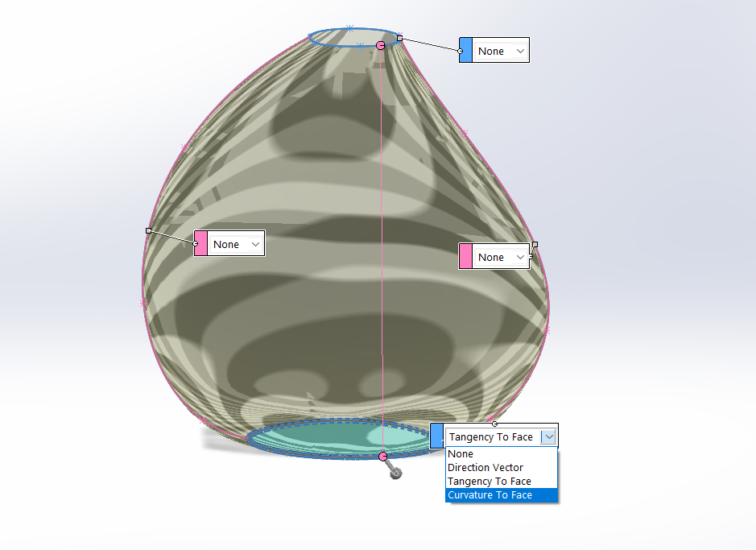Click the pink swatch on left callout

tap(201, 244)
